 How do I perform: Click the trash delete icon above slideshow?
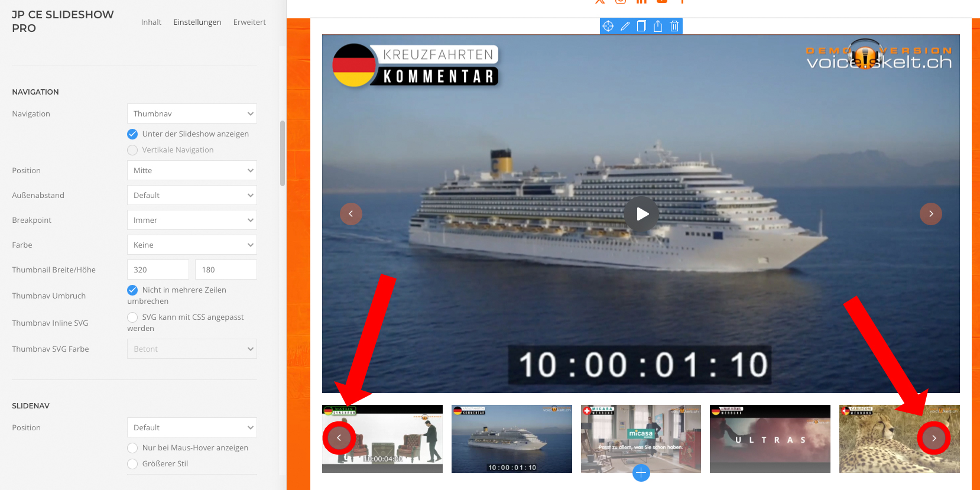coord(674,26)
